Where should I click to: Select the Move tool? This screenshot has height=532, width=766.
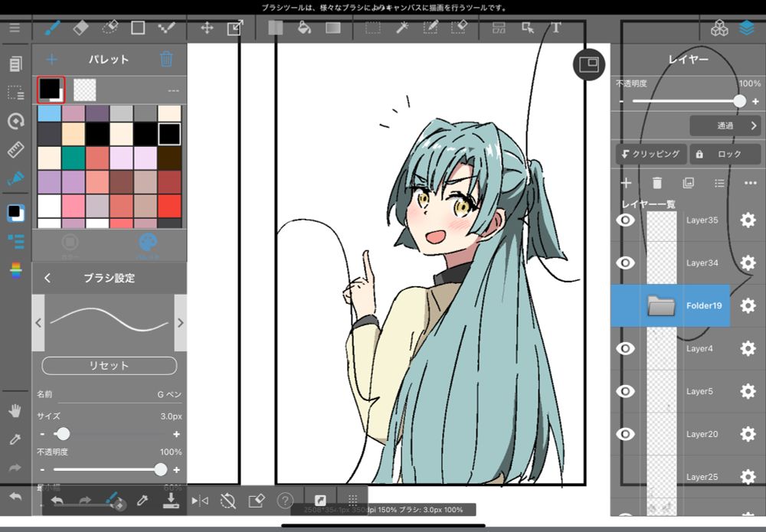pos(207,28)
